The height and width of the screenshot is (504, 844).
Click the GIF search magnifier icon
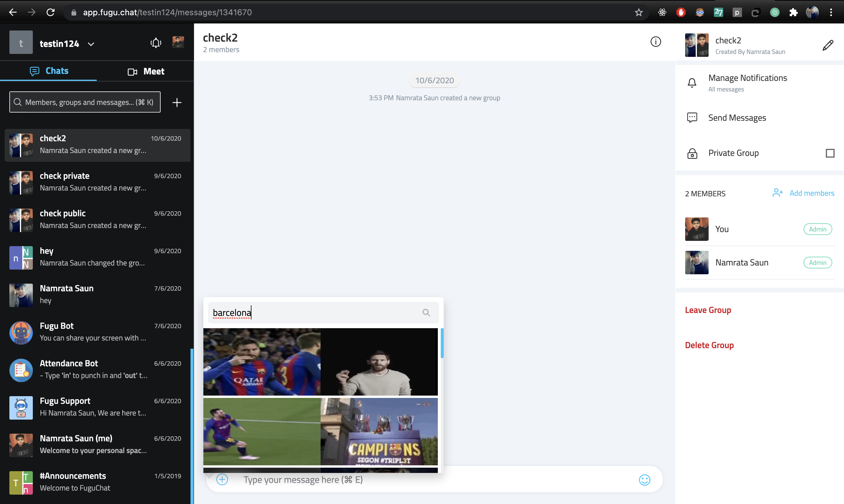[x=426, y=312]
